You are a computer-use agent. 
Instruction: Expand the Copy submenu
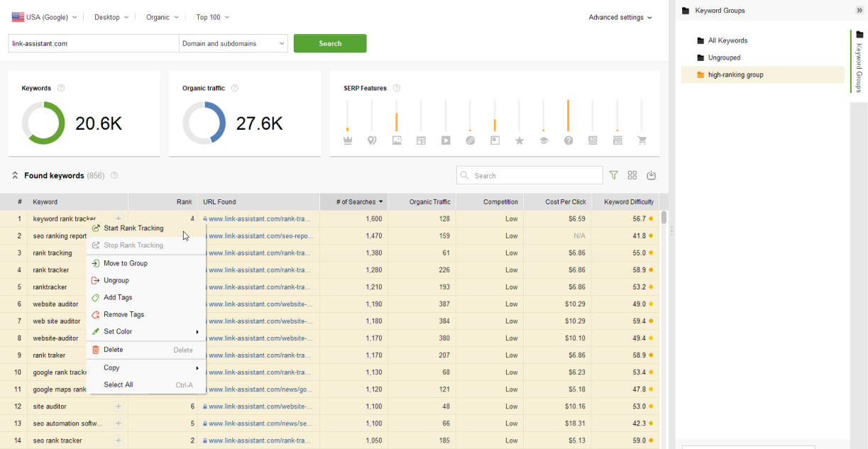tap(146, 367)
